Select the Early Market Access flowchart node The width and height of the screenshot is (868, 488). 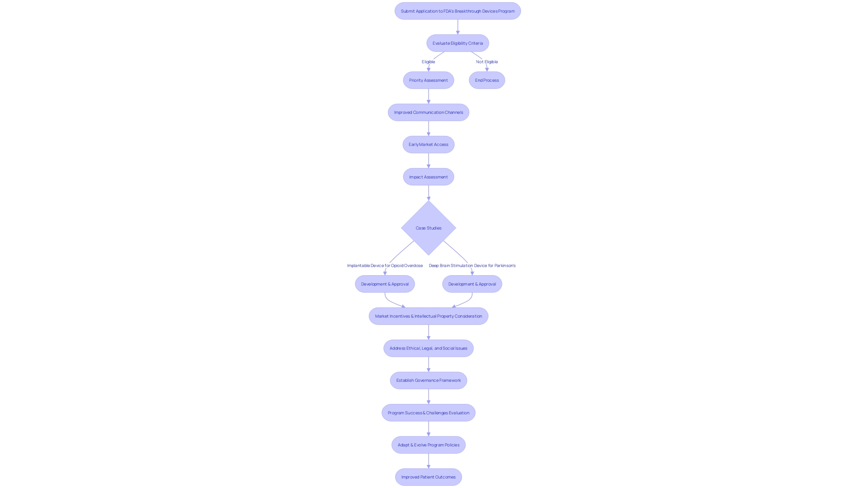[x=428, y=144]
